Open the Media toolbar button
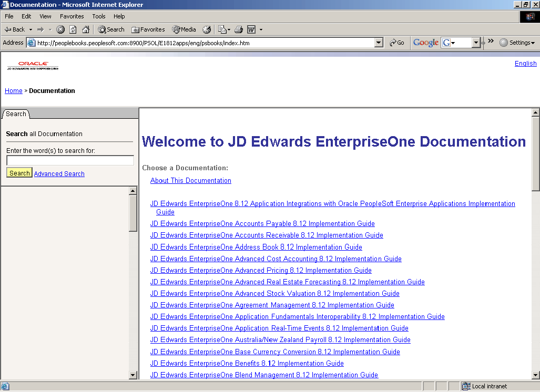The height and width of the screenshot is (392, 540). 184,29
